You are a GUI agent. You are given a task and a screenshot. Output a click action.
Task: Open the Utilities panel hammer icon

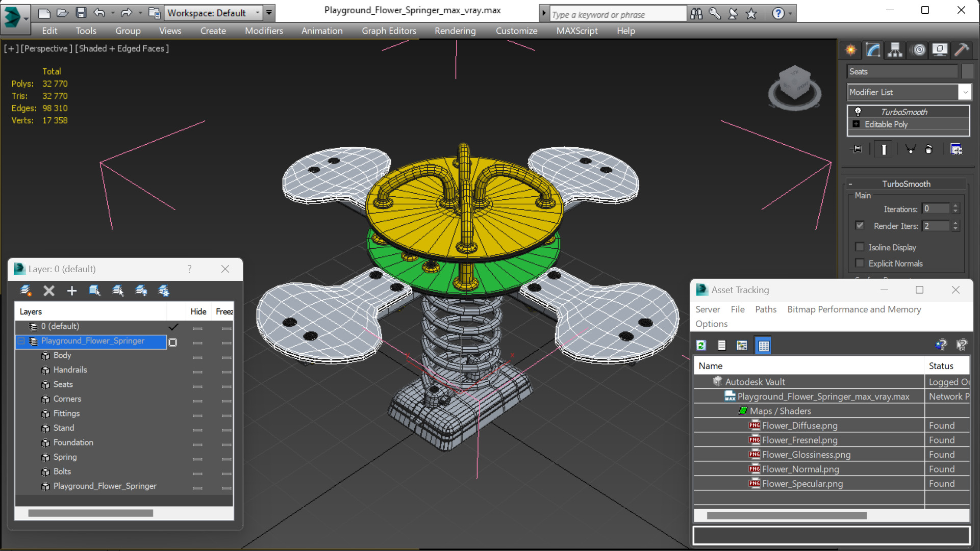[x=962, y=50]
